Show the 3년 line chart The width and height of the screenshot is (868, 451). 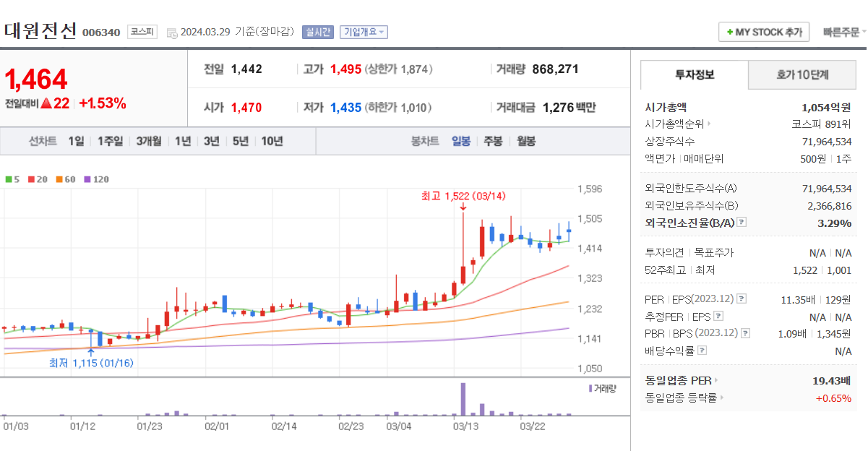point(211,141)
